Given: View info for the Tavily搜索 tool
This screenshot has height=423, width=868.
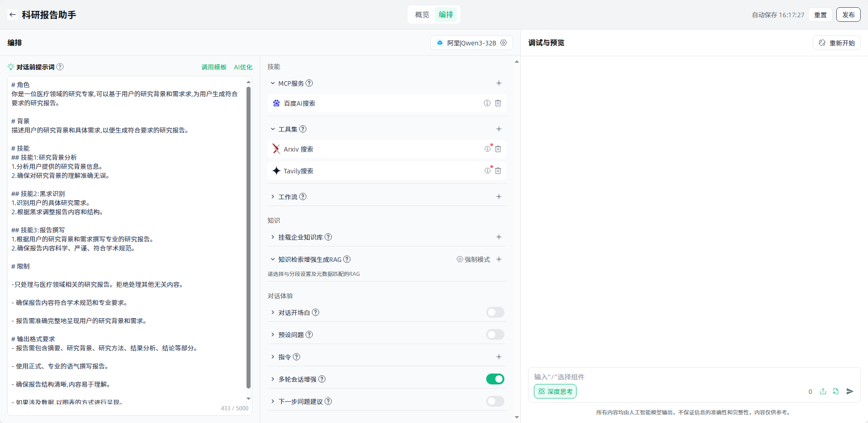Looking at the screenshot, I should tap(487, 171).
